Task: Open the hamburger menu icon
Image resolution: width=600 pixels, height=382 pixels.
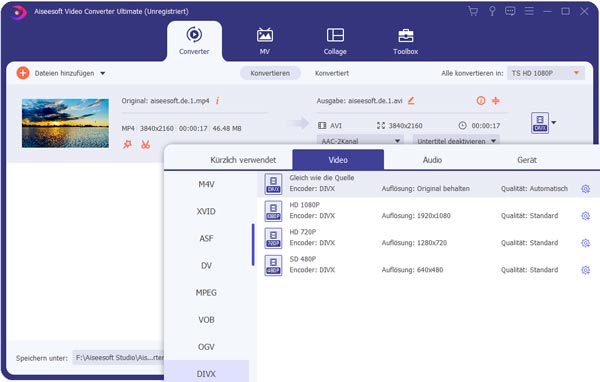Action: coord(529,11)
